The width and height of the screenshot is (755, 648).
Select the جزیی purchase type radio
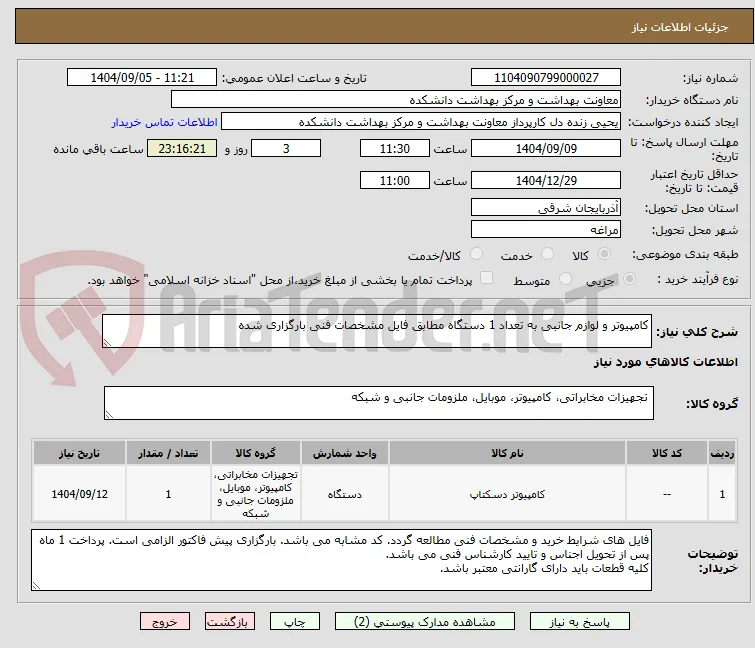point(629,279)
